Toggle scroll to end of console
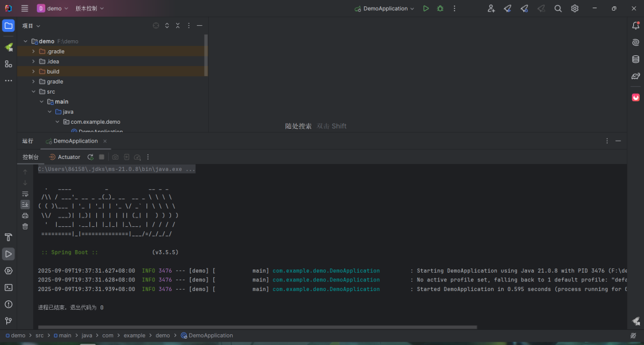This screenshot has width=644, height=345. [25, 204]
